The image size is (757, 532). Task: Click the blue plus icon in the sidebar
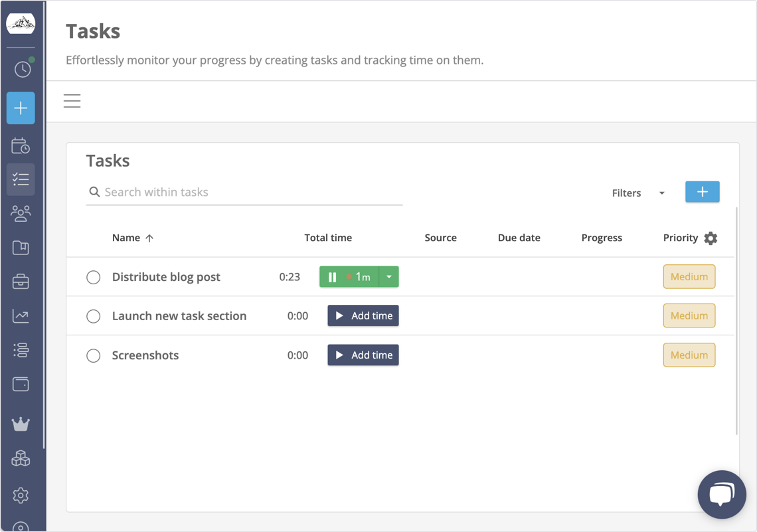coord(21,108)
